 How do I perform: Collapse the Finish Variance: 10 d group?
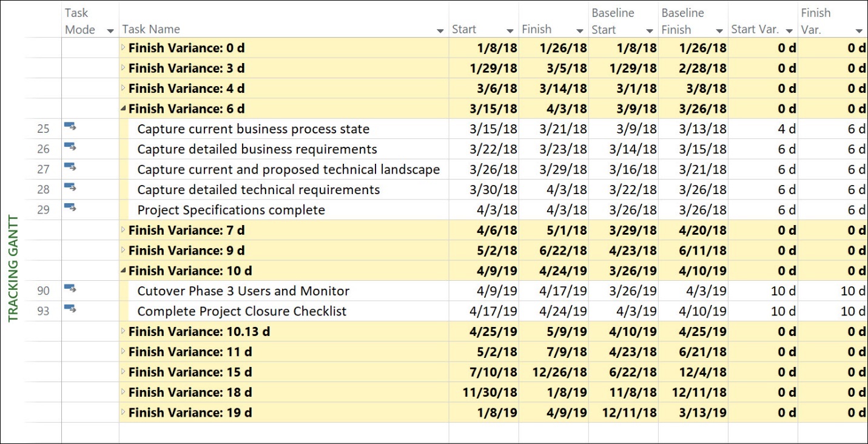[x=124, y=271]
